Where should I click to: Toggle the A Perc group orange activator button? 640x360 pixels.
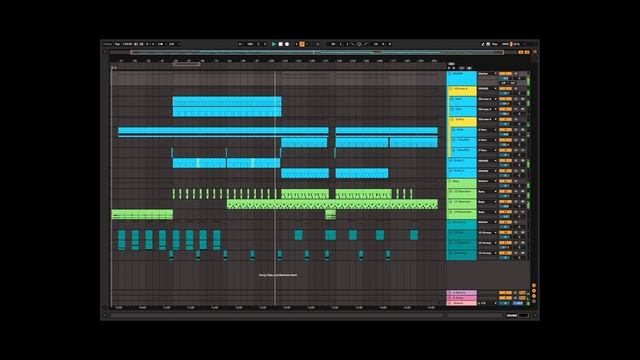tap(505, 119)
